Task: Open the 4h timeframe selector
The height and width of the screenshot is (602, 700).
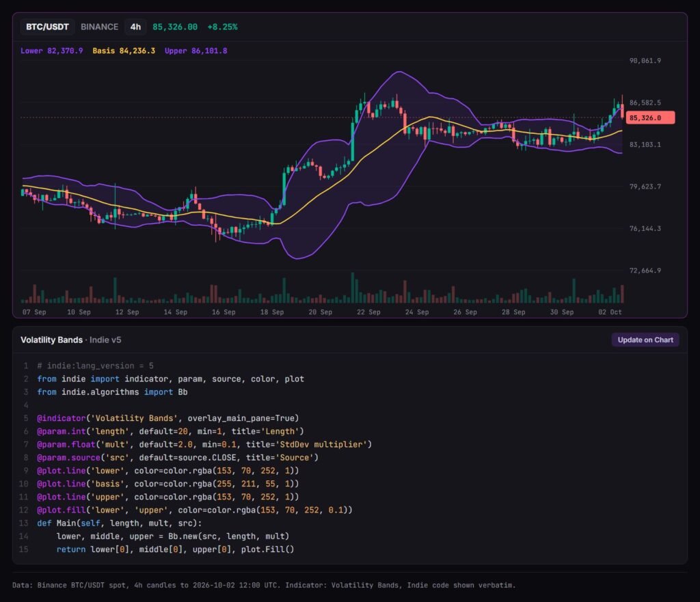Action: pos(135,27)
